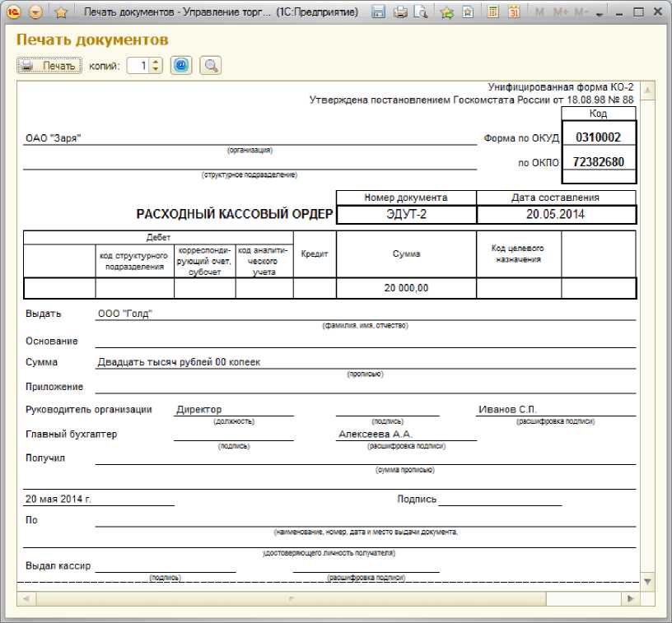Expand the title bar tools dropdown arrow

(599, 14)
